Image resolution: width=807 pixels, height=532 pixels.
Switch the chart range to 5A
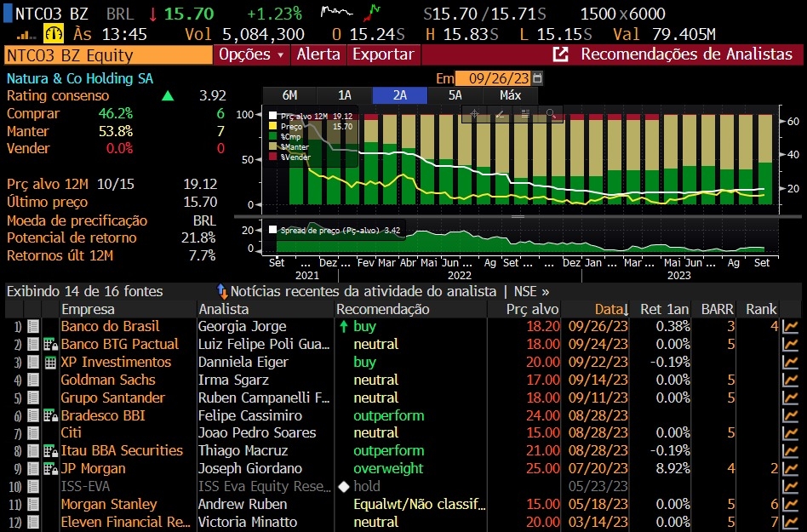455,95
